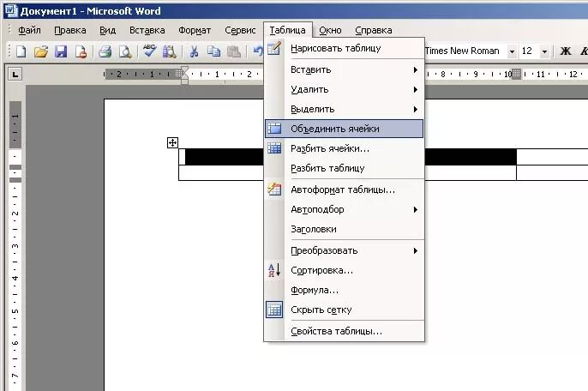This screenshot has width=588, height=391.
Task: Click the column marker near 10 on ruler
Action: pyautogui.click(x=516, y=74)
